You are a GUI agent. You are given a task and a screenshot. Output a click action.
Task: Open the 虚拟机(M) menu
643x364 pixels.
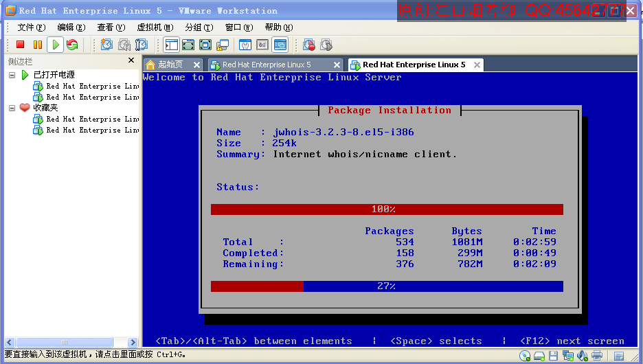155,27
